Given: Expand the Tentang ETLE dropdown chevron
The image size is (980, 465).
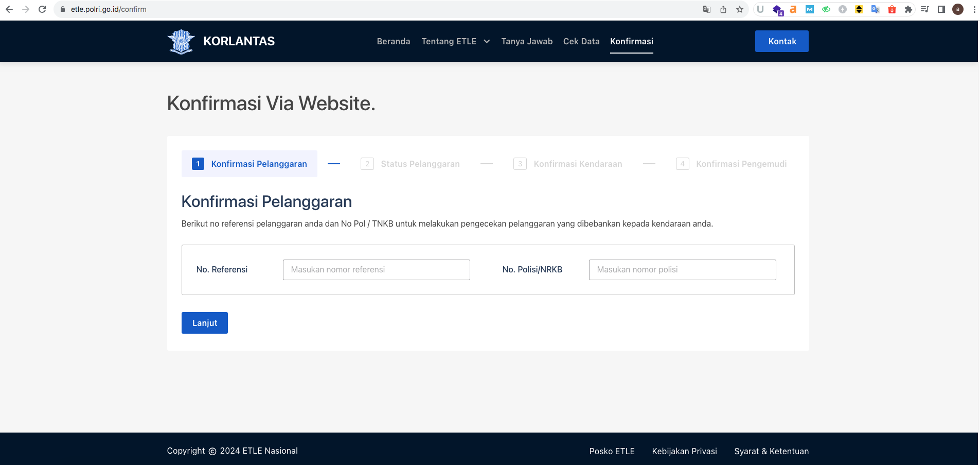Looking at the screenshot, I should 487,41.
